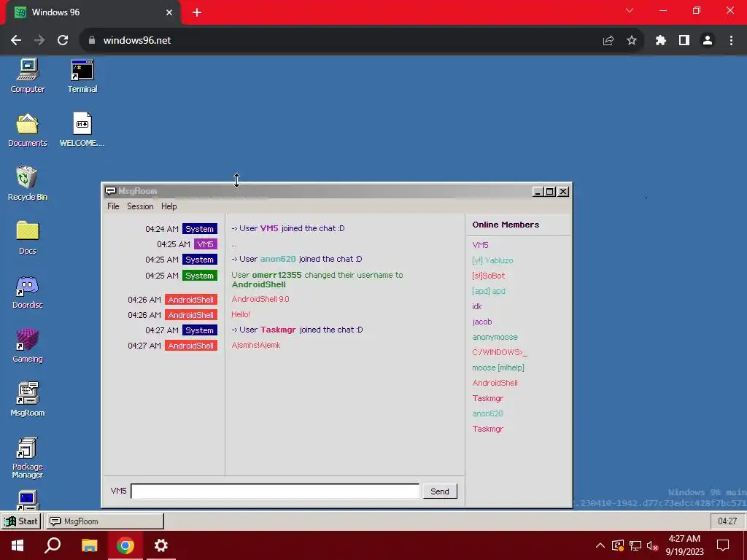
Task: Select idk in Online Members list
Action: 477,306
